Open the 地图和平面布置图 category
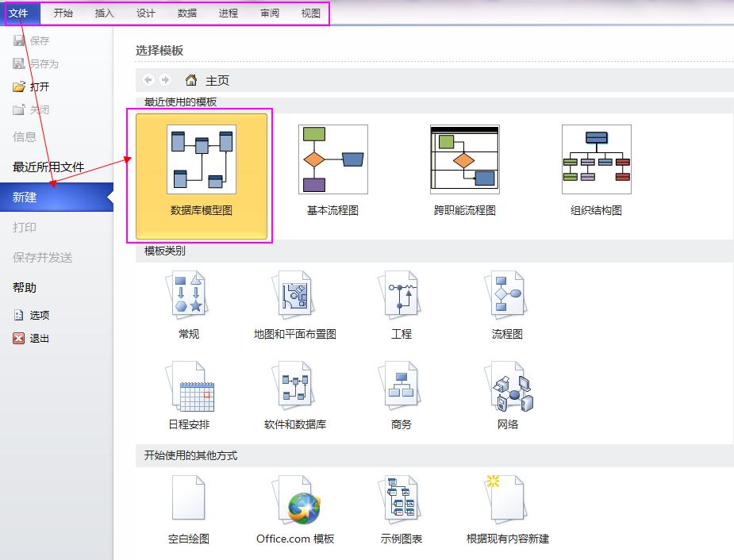Image resolution: width=734 pixels, height=560 pixels. 294,305
